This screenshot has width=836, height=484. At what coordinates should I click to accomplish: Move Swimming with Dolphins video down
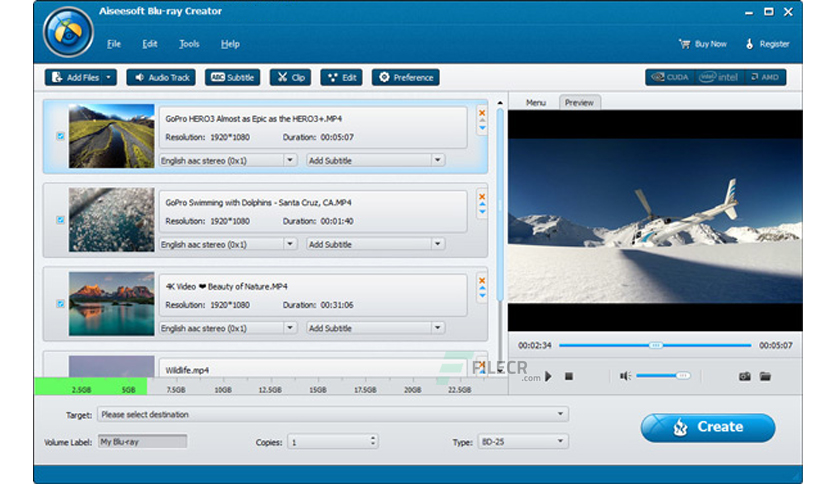[x=482, y=212]
